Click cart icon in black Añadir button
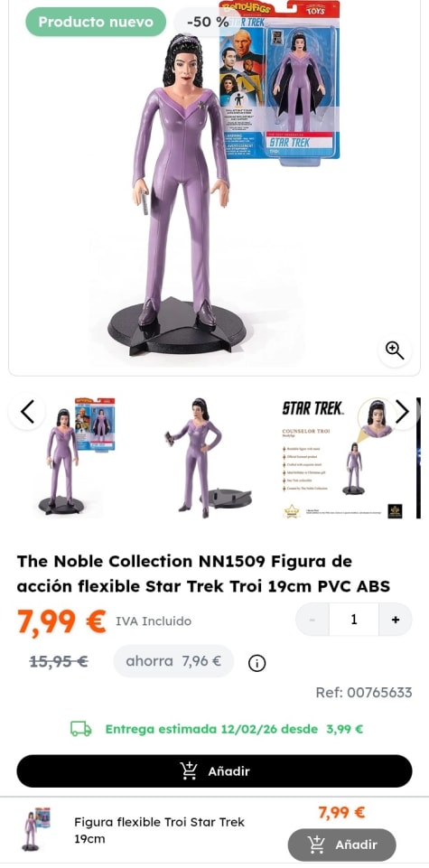Screen dimensions: 429x868 coord(188,770)
